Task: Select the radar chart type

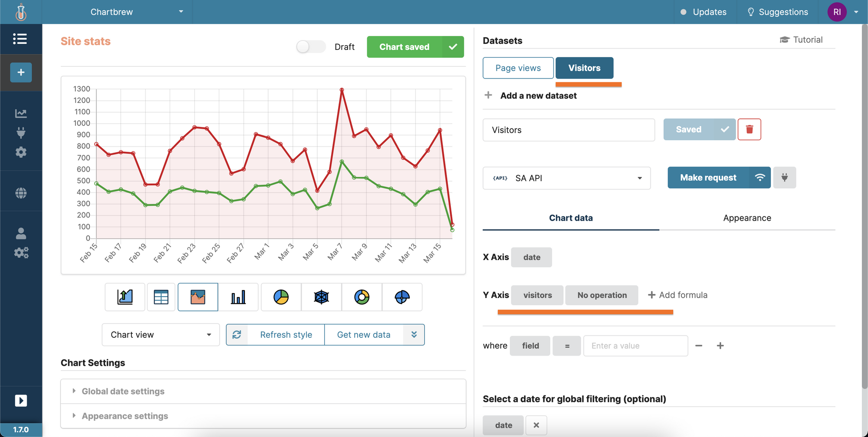Action: point(321,297)
